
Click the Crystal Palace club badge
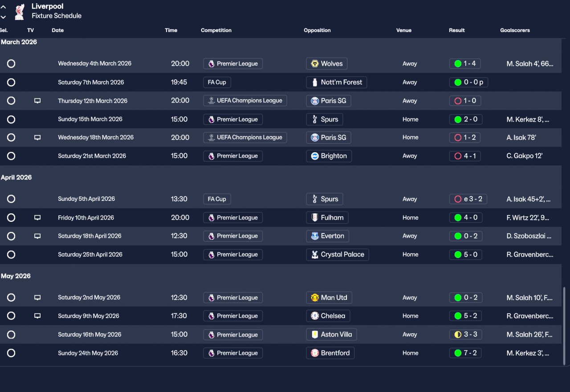point(315,255)
